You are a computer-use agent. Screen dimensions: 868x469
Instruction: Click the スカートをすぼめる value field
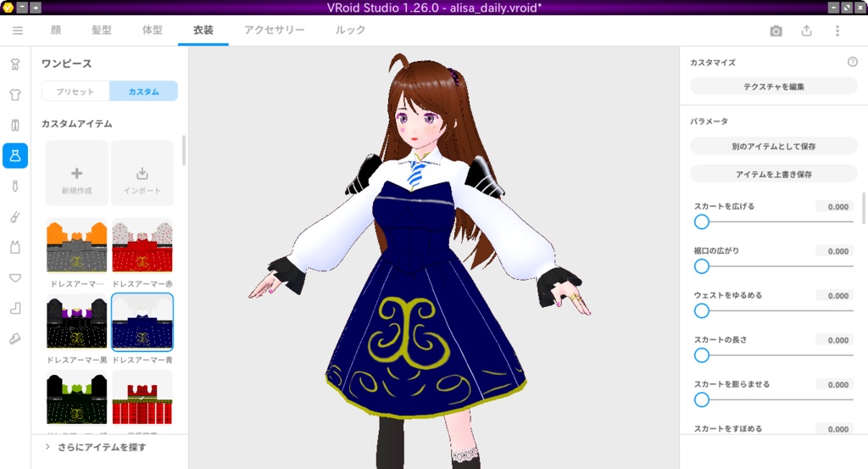(x=834, y=428)
